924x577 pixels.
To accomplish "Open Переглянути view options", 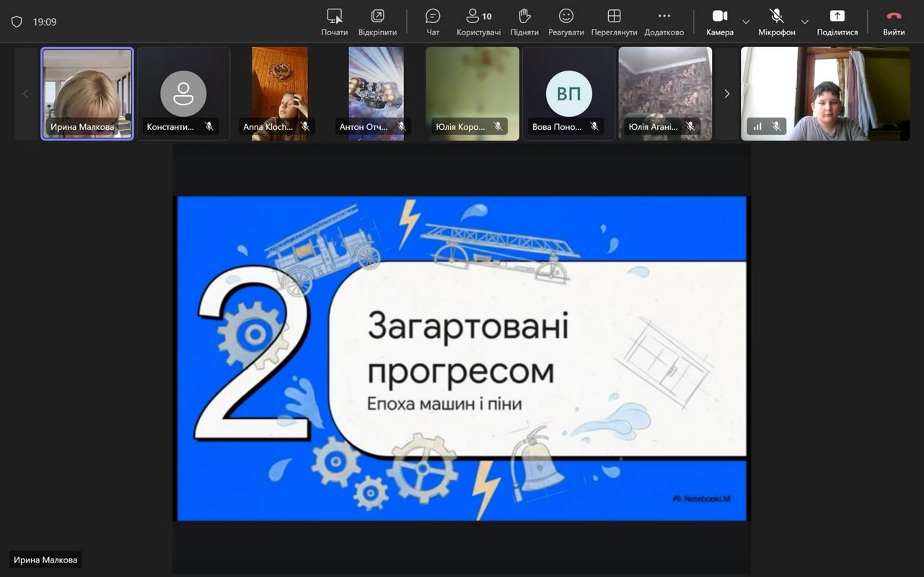I will [x=614, y=22].
